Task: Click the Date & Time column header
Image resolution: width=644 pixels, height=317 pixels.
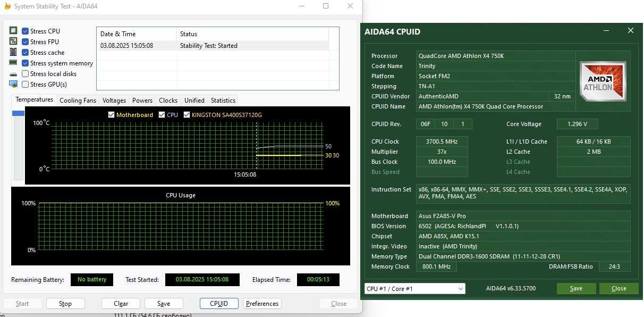Action: click(137, 34)
